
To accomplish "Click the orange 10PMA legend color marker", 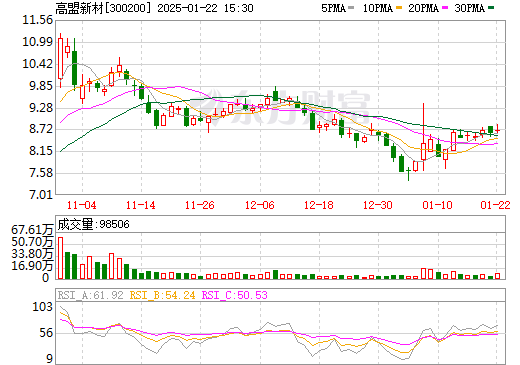I will (x=399, y=8).
